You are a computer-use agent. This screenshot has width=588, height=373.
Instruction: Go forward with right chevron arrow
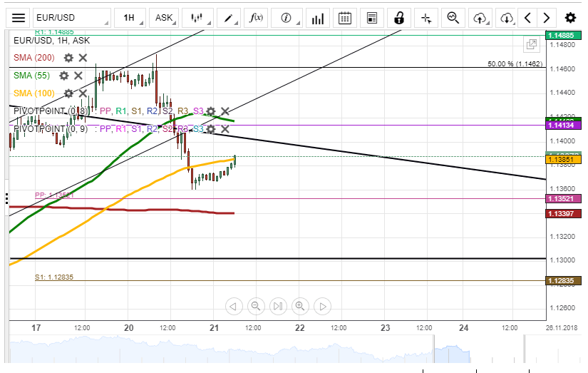[547, 18]
